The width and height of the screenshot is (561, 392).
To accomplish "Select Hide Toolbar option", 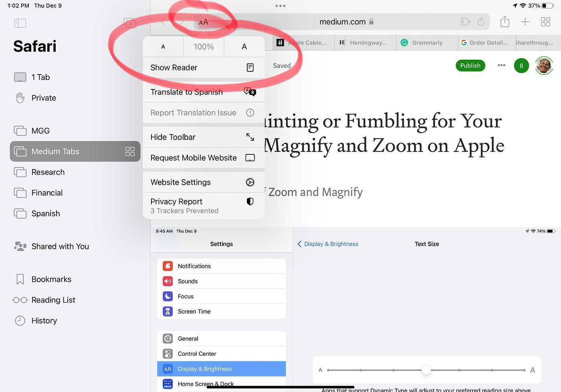I will (x=204, y=137).
